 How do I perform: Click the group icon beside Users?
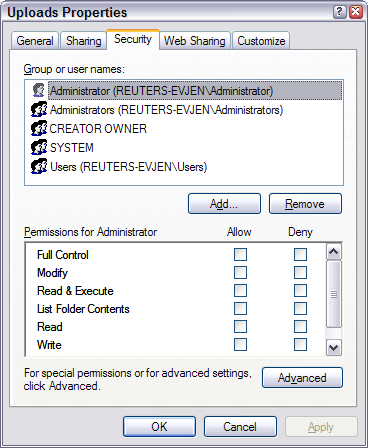click(39, 166)
